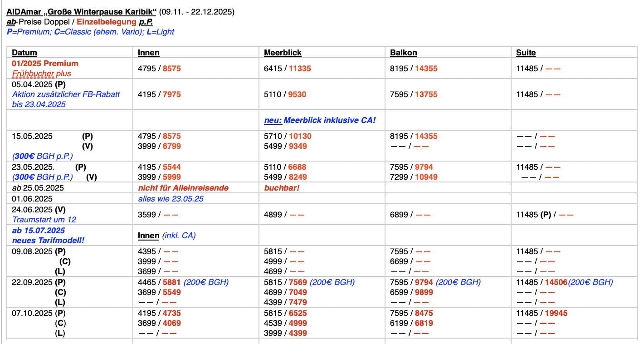The image size is (644, 344).
Task: Select the red word "Einzelbelegung" in the subtitle
Action: pos(106,22)
